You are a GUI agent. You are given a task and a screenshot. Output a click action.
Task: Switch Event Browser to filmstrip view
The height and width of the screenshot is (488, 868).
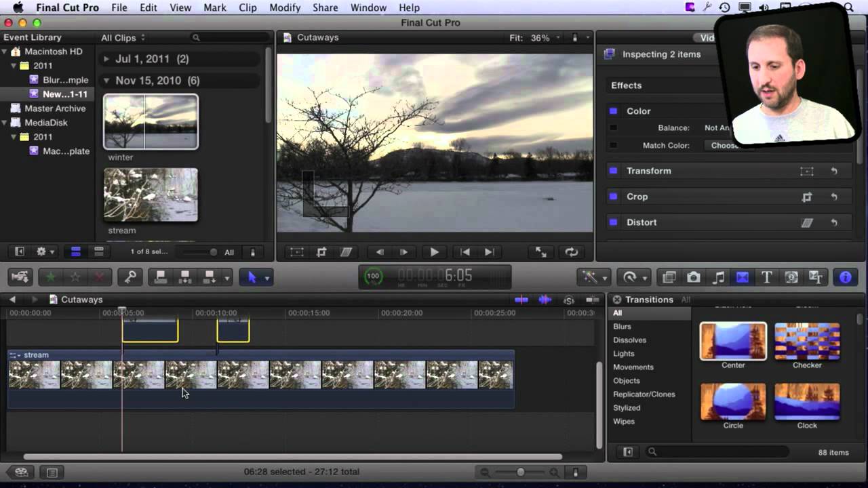click(75, 252)
